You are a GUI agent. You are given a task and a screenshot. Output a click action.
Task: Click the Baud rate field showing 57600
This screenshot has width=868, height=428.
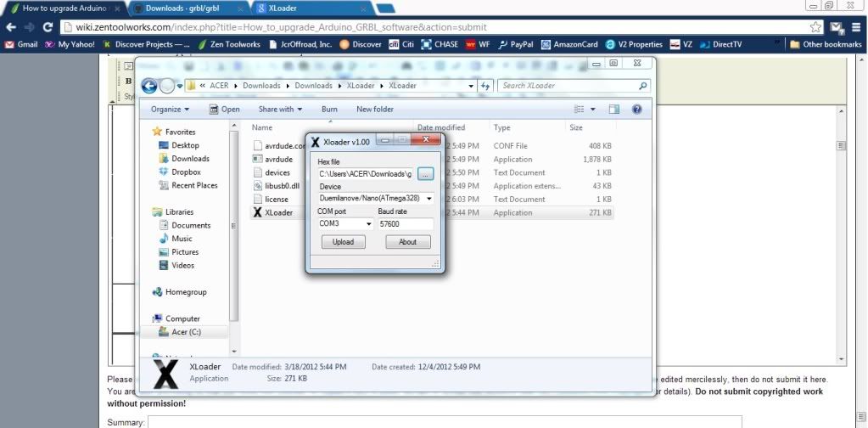tap(406, 223)
